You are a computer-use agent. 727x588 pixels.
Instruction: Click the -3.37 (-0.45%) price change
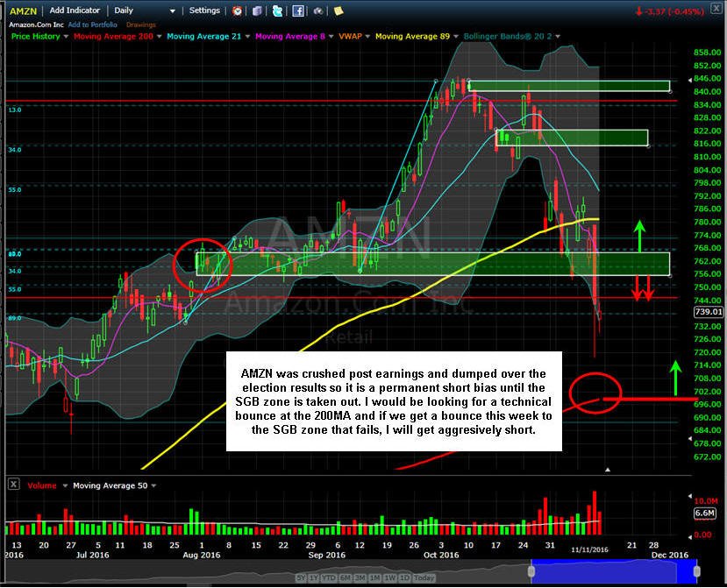coord(669,11)
